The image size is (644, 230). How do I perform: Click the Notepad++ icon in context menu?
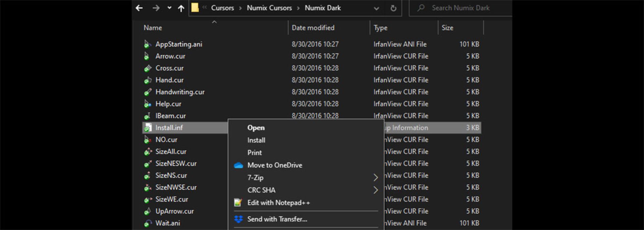pyautogui.click(x=238, y=203)
